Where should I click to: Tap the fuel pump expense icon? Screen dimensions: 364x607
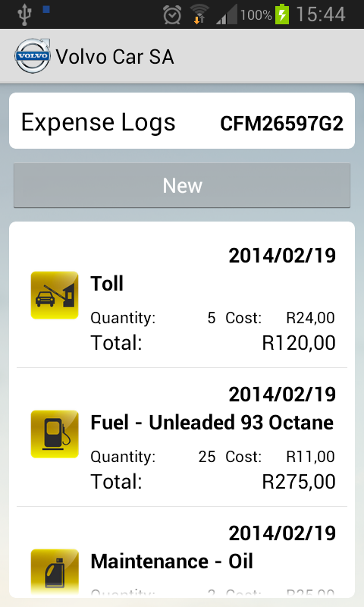point(55,434)
